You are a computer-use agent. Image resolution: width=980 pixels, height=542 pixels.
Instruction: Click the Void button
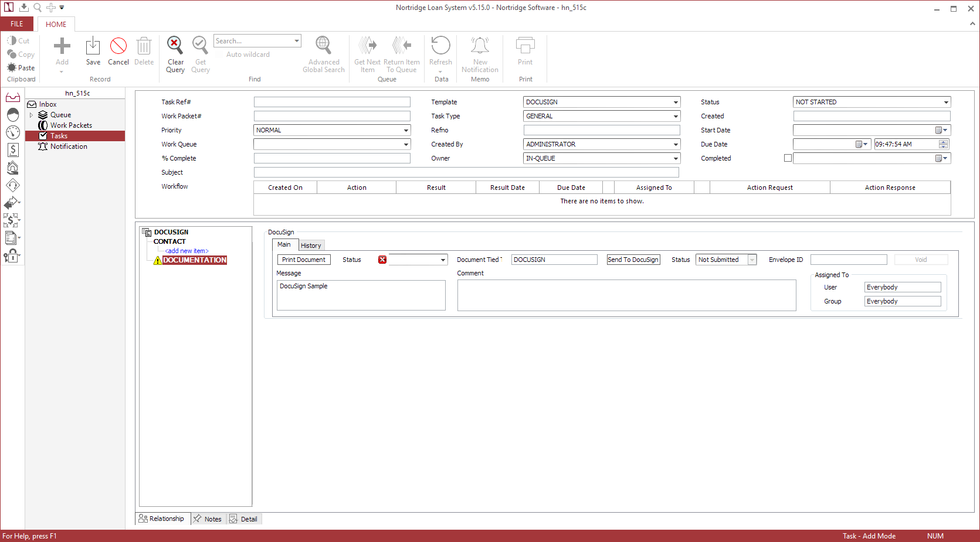click(921, 260)
